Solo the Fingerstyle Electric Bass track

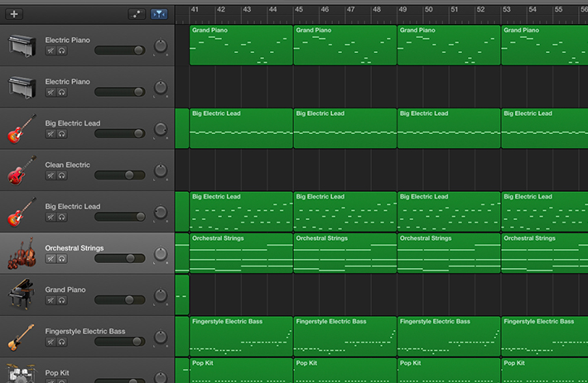coord(61,342)
